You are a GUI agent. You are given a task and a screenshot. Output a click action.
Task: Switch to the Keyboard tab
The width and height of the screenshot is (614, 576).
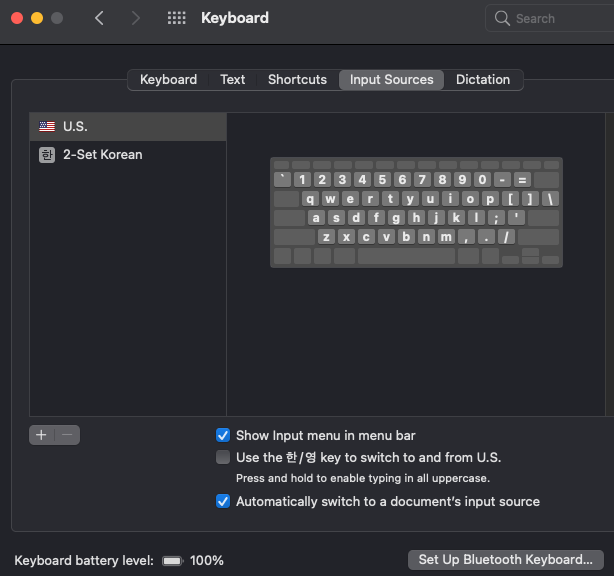(x=168, y=80)
